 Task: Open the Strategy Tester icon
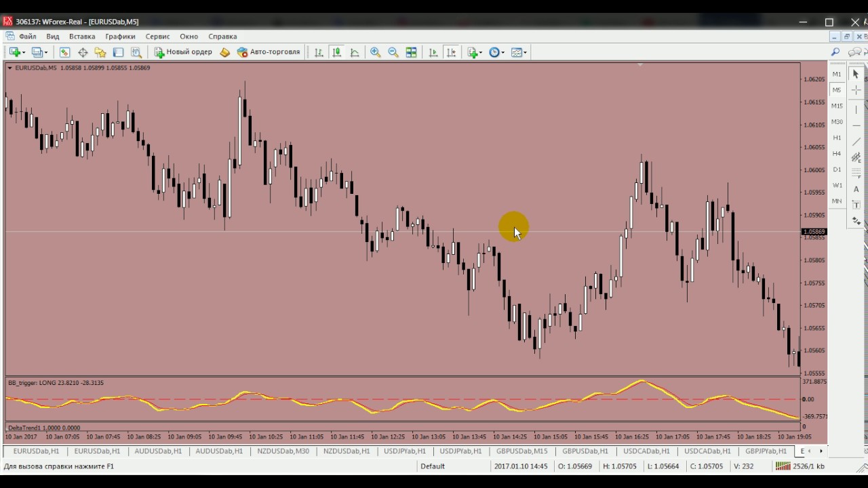pos(136,52)
